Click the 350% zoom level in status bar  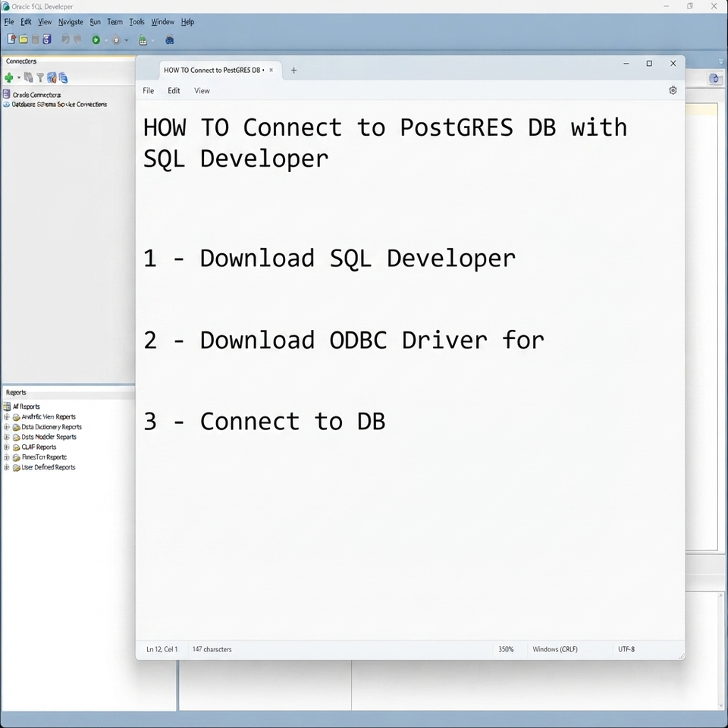coord(506,649)
